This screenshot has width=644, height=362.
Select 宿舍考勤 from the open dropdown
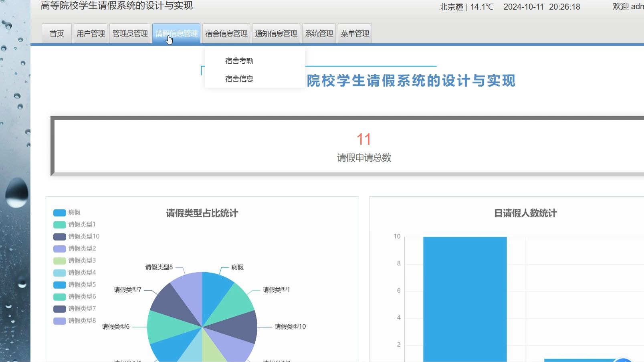[240, 61]
